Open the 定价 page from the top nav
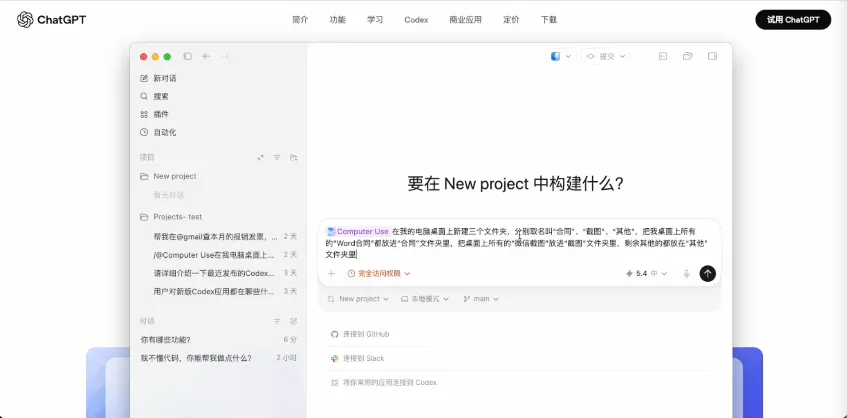 511,20
